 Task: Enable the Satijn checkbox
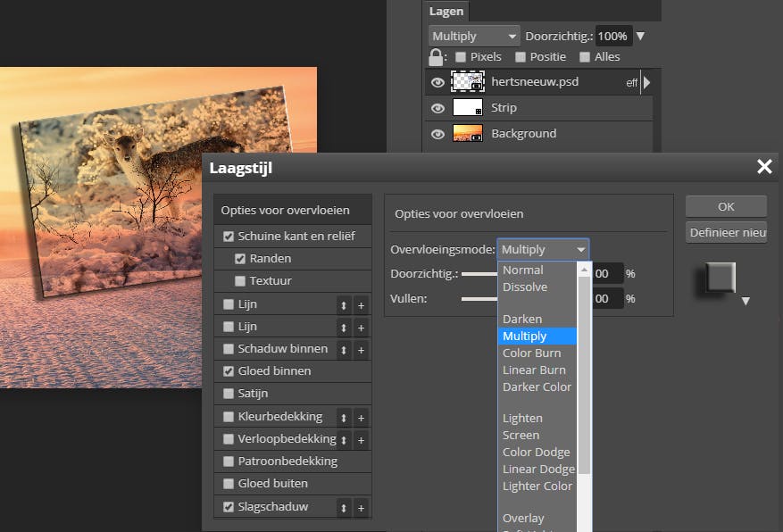[x=229, y=394]
